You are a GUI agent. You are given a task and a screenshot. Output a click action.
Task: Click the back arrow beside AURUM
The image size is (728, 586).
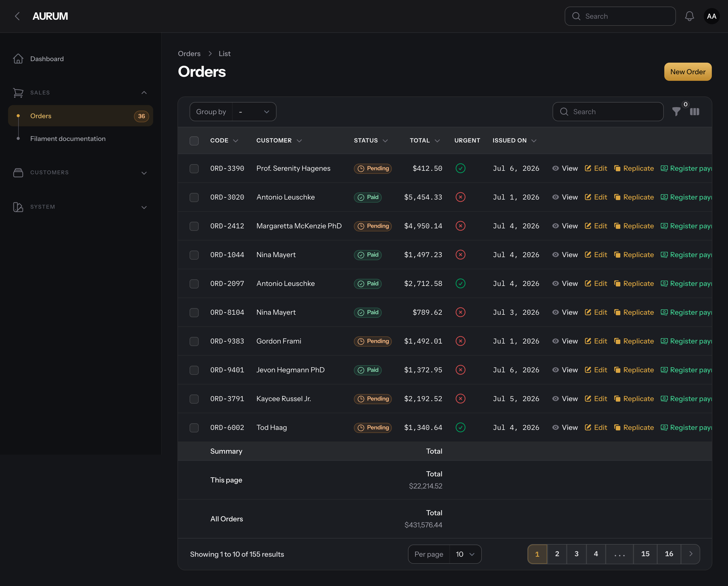17,16
